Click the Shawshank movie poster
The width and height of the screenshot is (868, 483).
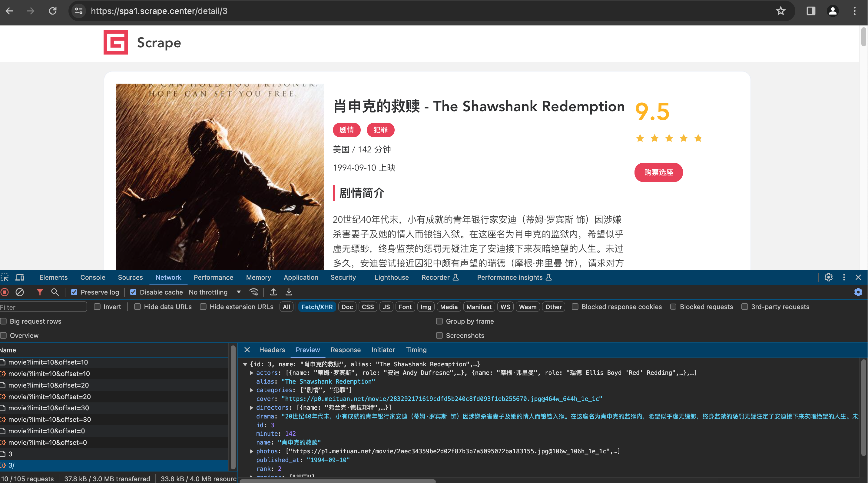point(220,177)
